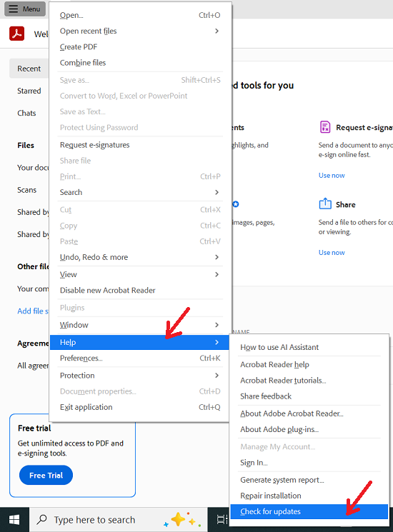Click Use now under Share
393x532 pixels.
332,252
